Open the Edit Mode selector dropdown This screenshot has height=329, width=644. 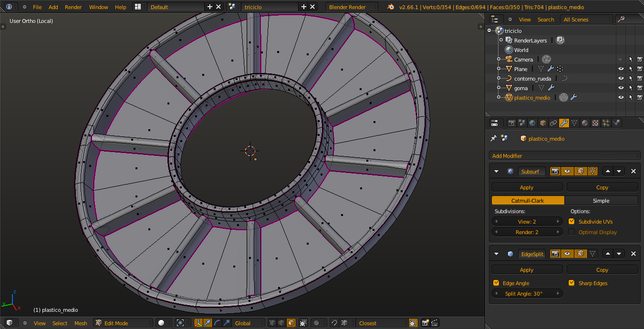123,323
